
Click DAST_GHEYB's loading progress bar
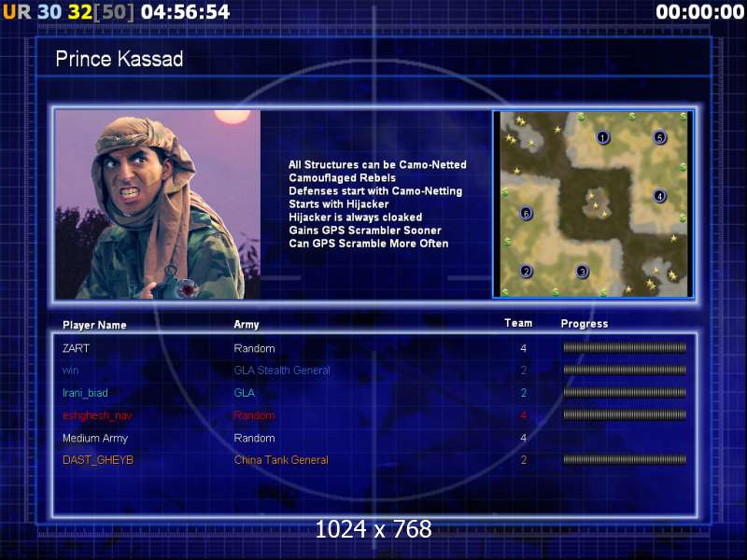pyautogui.click(x=625, y=459)
